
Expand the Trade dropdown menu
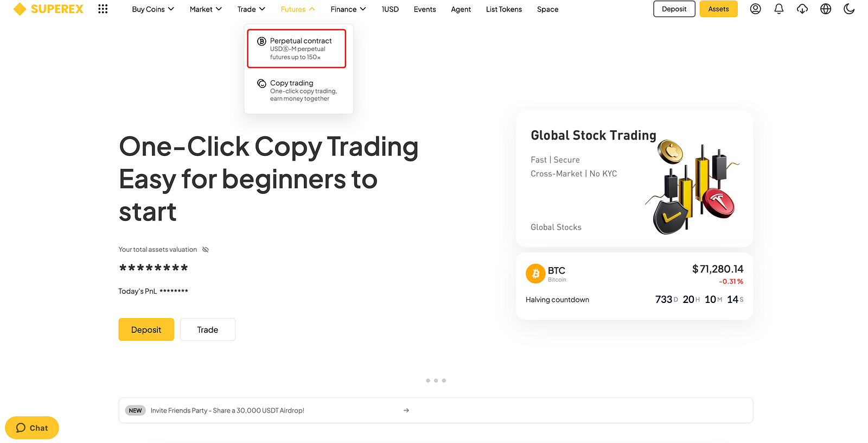pyautogui.click(x=251, y=9)
